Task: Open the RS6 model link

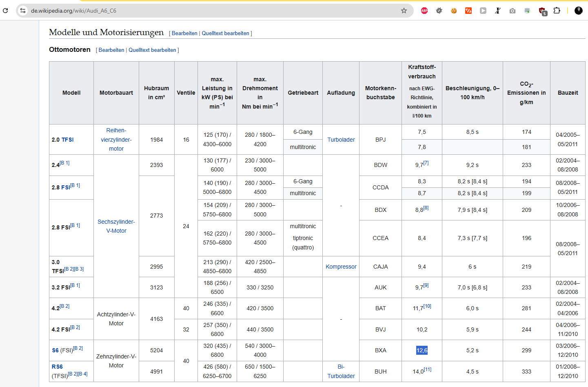Action: (57, 367)
